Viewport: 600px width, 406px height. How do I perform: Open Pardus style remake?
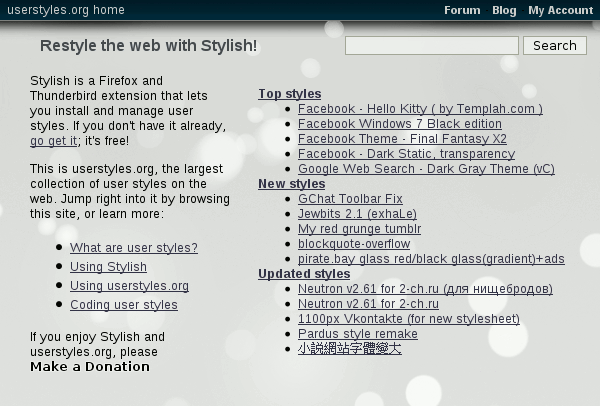(x=358, y=334)
